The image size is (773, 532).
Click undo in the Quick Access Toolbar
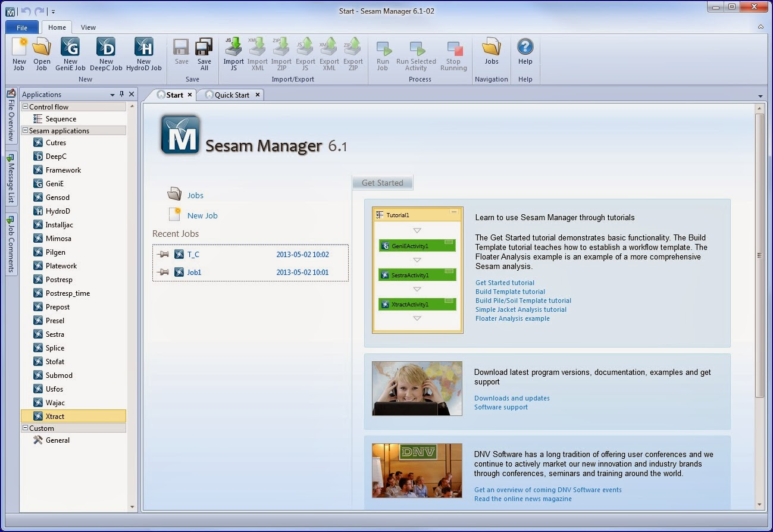pyautogui.click(x=25, y=11)
